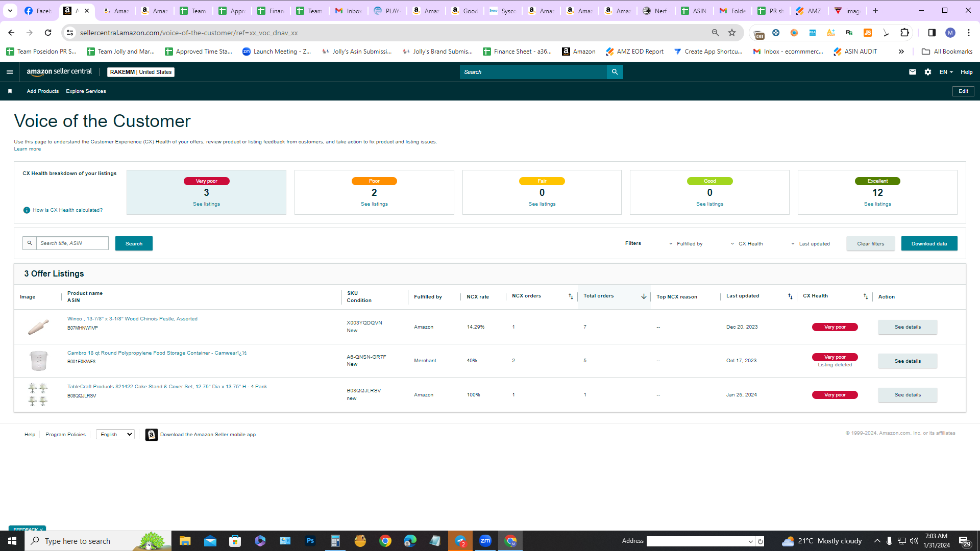Viewport: 980px width, 551px height.
Task: Open the EN language dropdown
Action: click(x=946, y=72)
